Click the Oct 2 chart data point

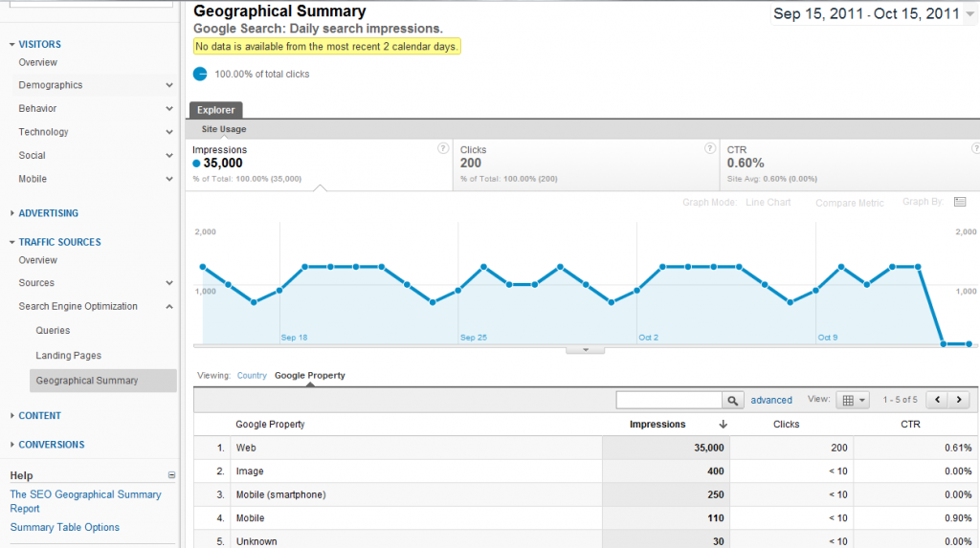point(636,291)
